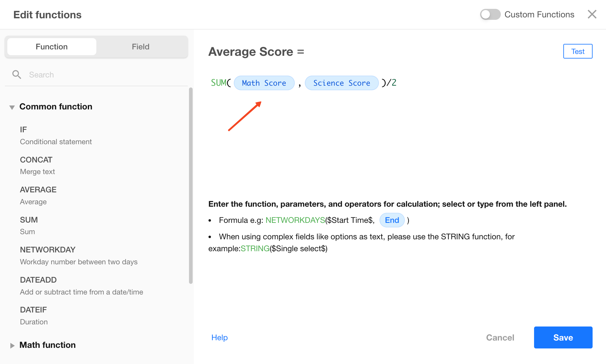Screen dimensions: 606x364
Task: Click the Test button
Action: click(x=578, y=51)
